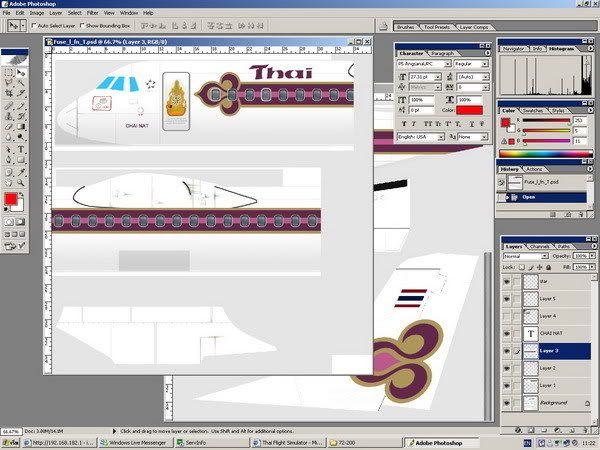Open the 72-200 folder taskbar button
Viewport: 600px width, 450px height.
point(364,443)
